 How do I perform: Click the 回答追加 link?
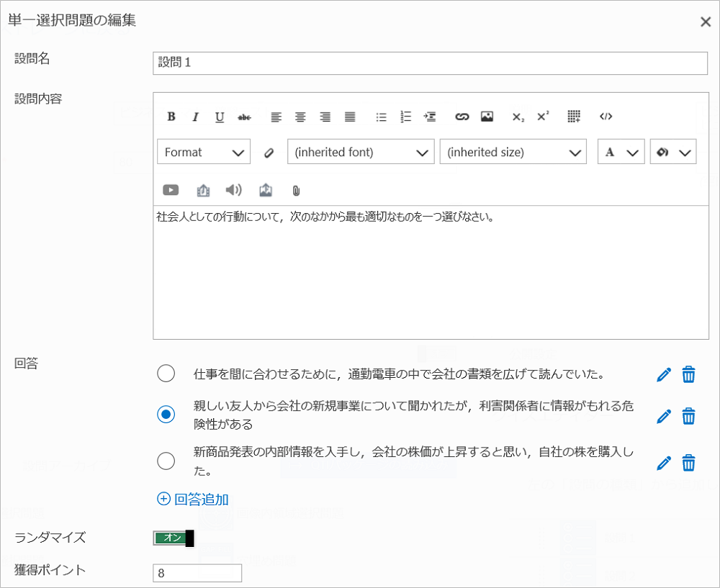193,499
